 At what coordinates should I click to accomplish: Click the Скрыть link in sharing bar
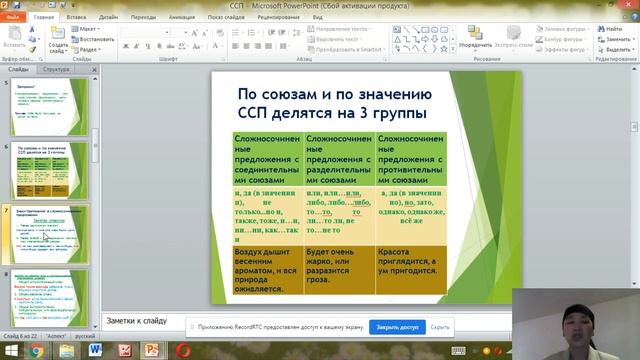tap(440, 327)
